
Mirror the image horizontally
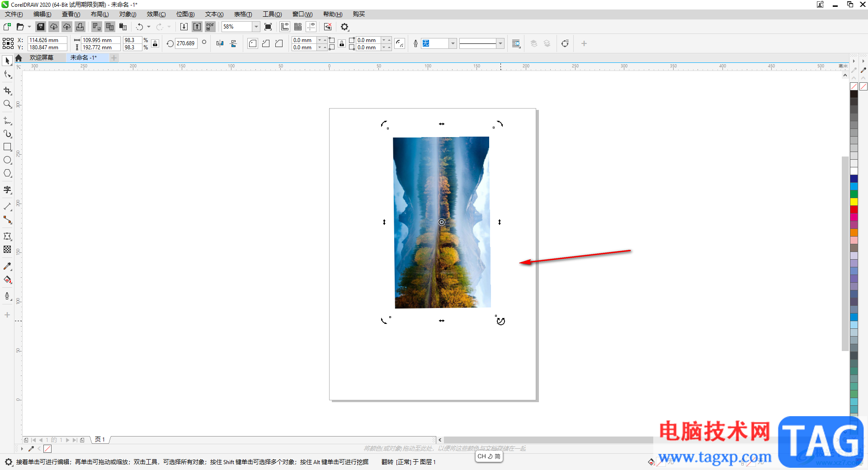pyautogui.click(x=220, y=43)
